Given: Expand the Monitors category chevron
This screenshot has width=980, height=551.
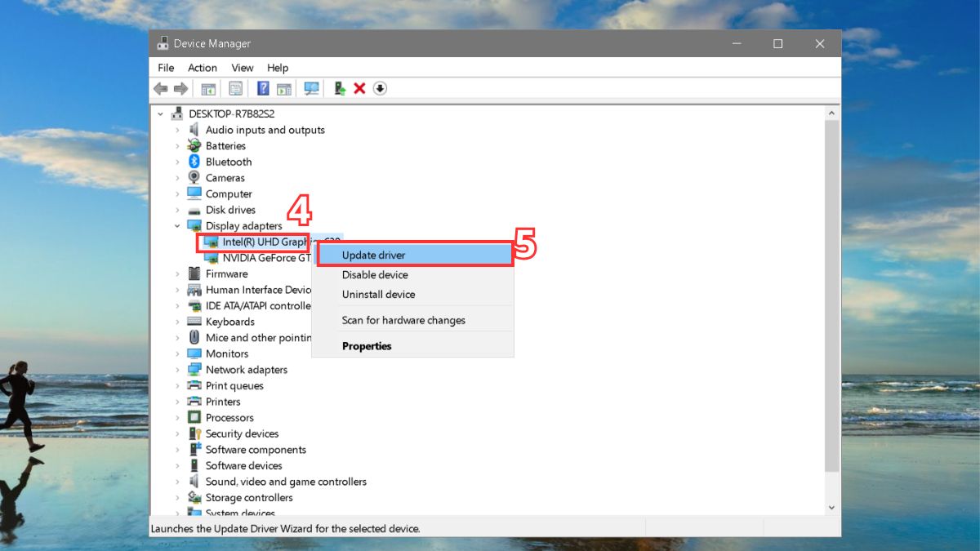Looking at the screenshot, I should click(x=177, y=353).
